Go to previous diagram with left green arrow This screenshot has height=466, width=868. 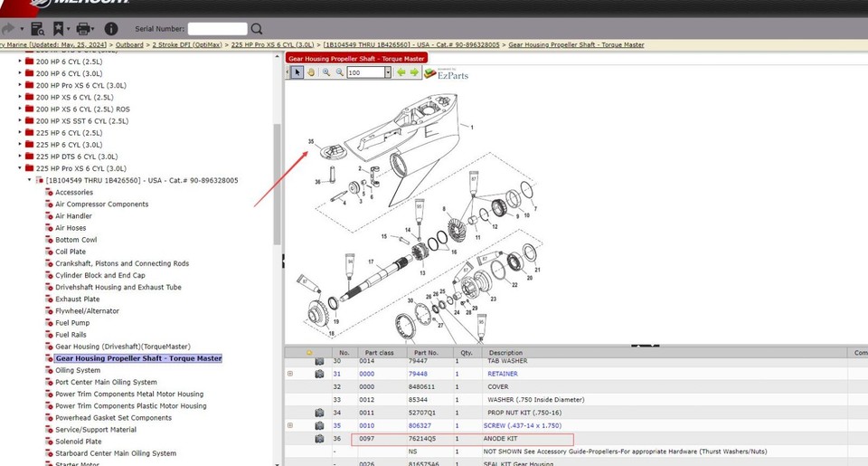tap(401, 72)
